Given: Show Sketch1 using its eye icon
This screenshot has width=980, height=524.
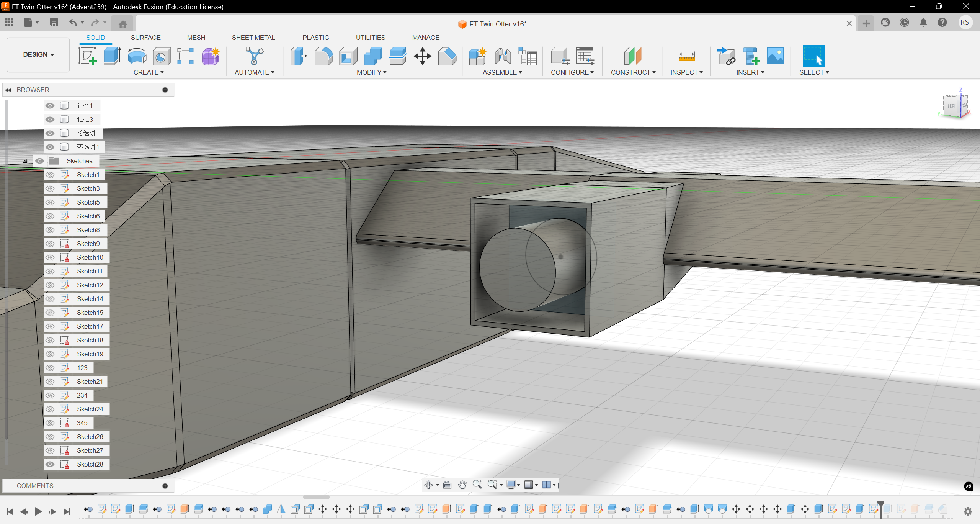Looking at the screenshot, I should (x=50, y=175).
